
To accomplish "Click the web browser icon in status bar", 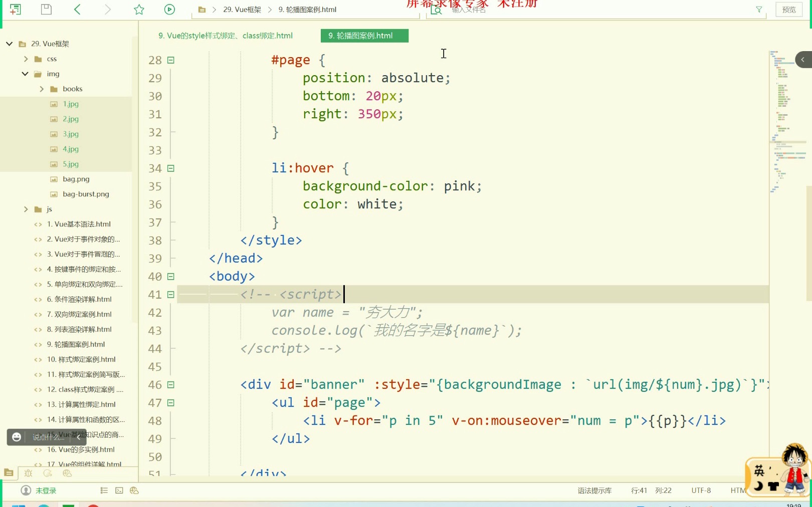I will (x=134, y=490).
